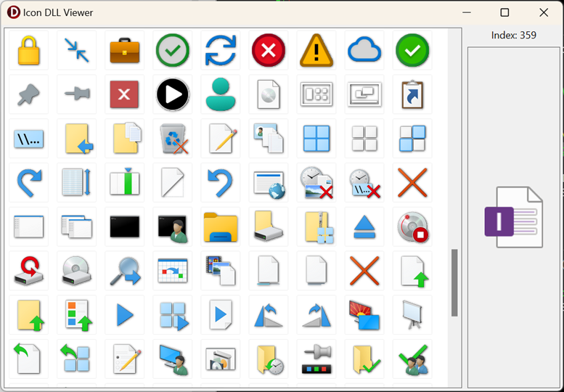Choose the zipped folder icon

click(x=319, y=227)
